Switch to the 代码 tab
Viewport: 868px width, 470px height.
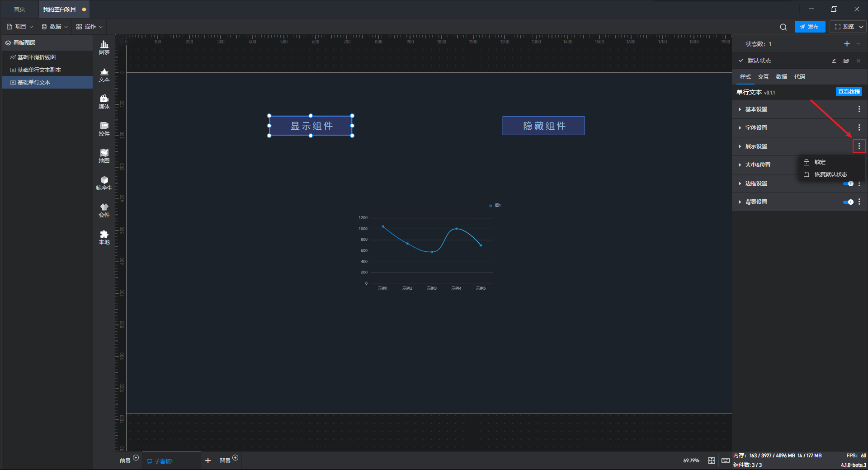coord(800,77)
